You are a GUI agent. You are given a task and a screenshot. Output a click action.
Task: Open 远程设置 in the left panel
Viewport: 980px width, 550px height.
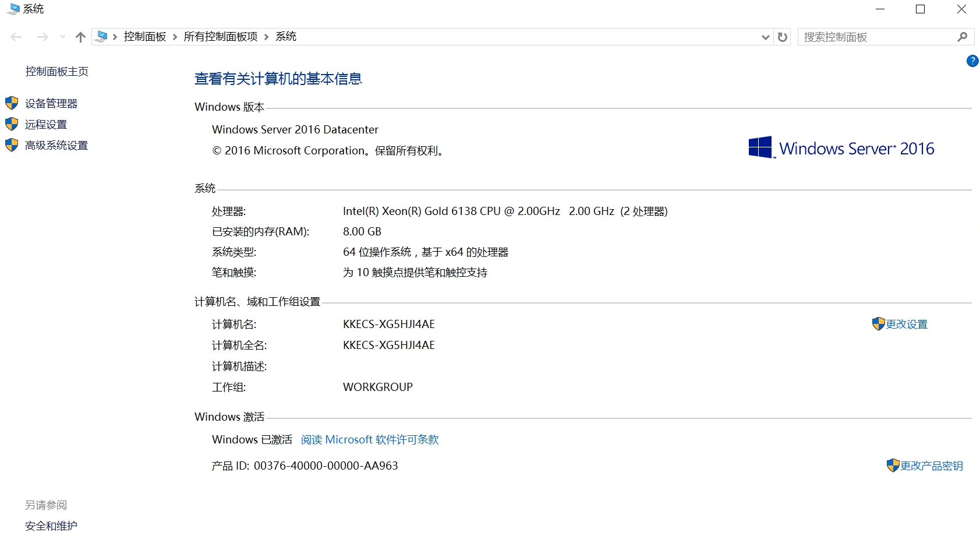pos(46,125)
